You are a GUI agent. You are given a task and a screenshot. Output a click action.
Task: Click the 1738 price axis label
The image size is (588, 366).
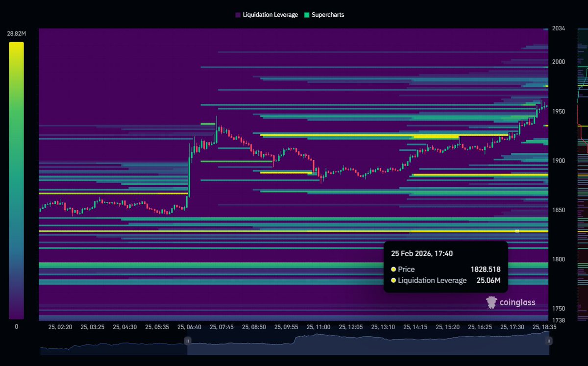(558, 320)
